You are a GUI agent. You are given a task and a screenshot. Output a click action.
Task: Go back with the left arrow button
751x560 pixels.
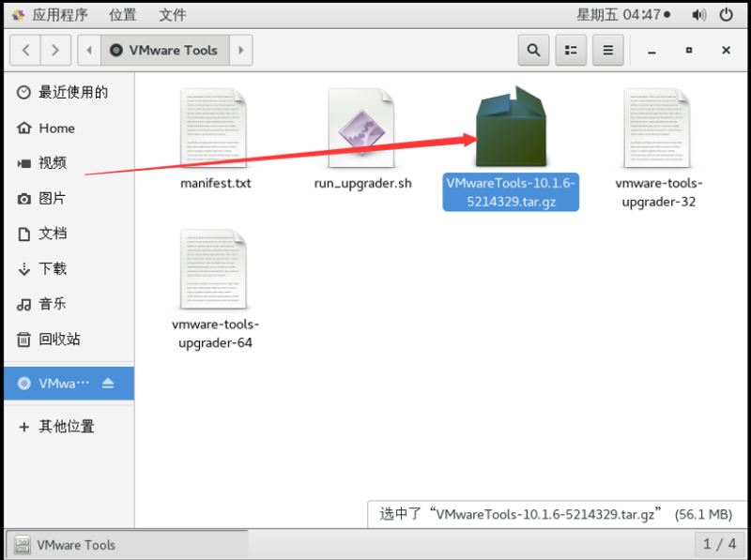[25, 50]
